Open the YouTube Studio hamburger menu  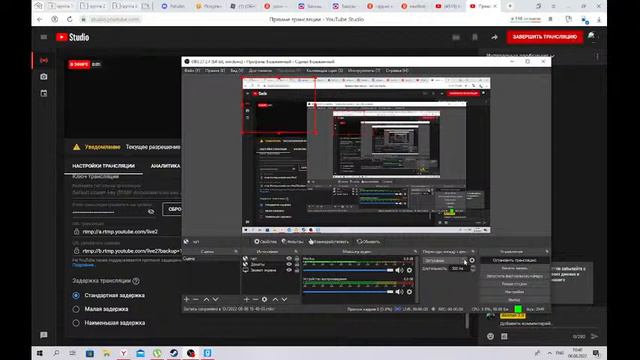point(44,37)
